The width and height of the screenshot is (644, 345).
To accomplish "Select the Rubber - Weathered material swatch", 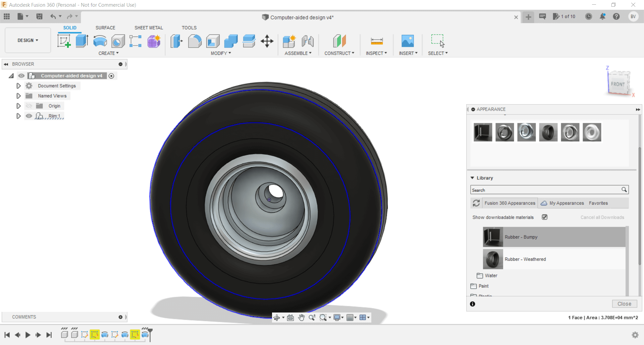I will [493, 259].
